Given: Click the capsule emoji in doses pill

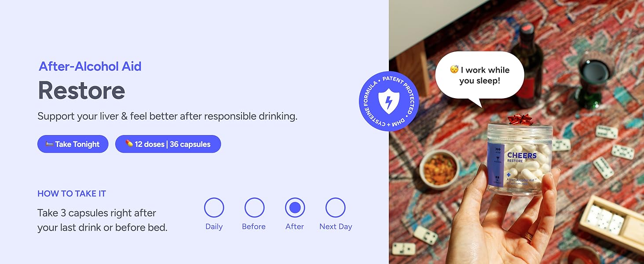Looking at the screenshot, I should click(x=129, y=144).
